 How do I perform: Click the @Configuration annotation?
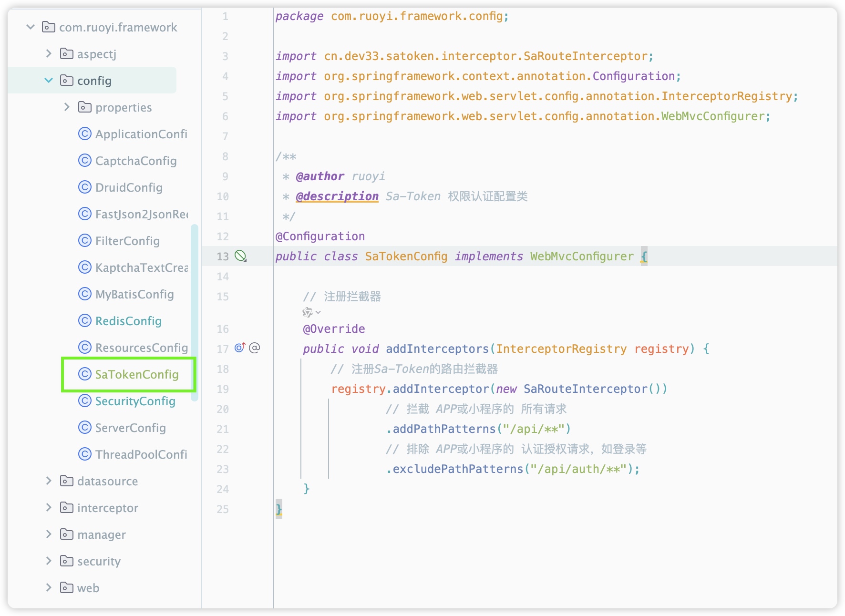pos(320,236)
